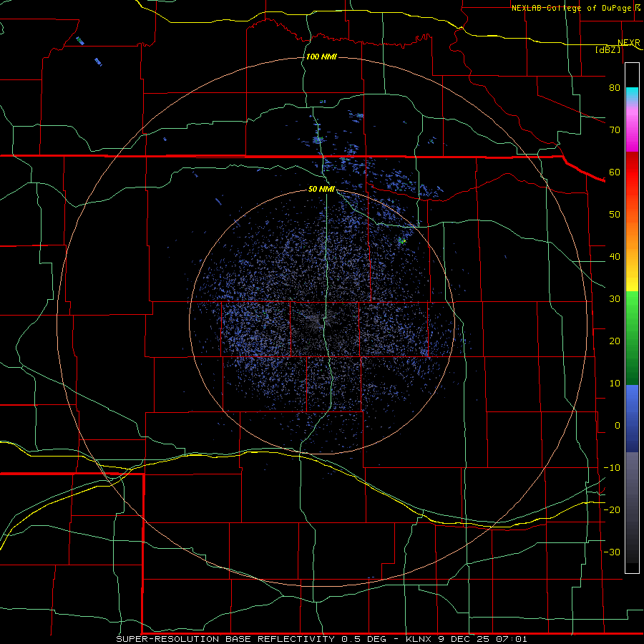644x644 pixels.
Task: Click the -20 value on dBZ scale
Action: coord(612,509)
